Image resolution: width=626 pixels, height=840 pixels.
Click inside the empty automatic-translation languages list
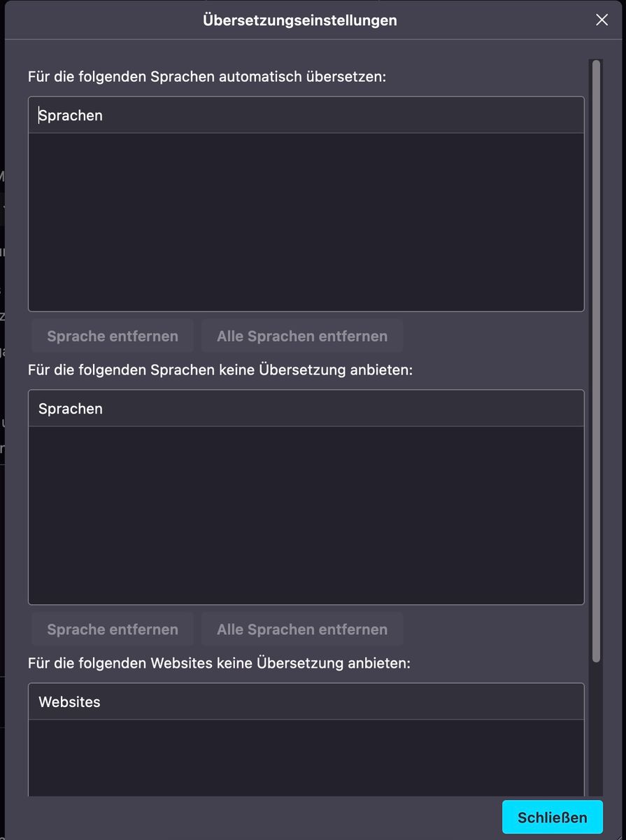[306, 222]
